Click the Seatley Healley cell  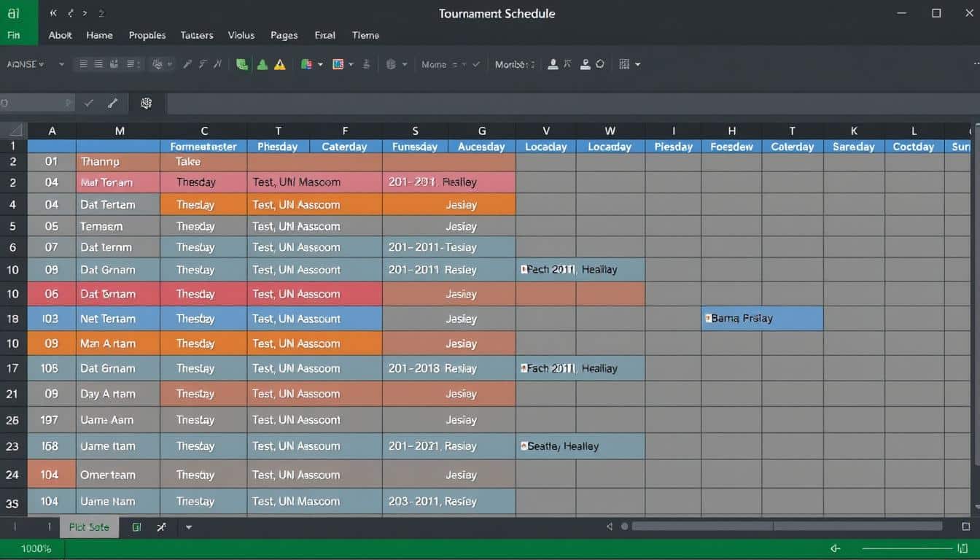pos(580,446)
